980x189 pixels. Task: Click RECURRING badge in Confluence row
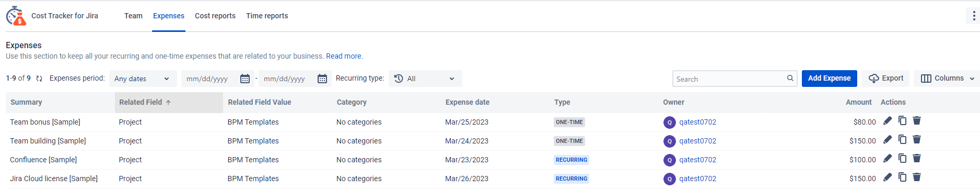pos(571,160)
